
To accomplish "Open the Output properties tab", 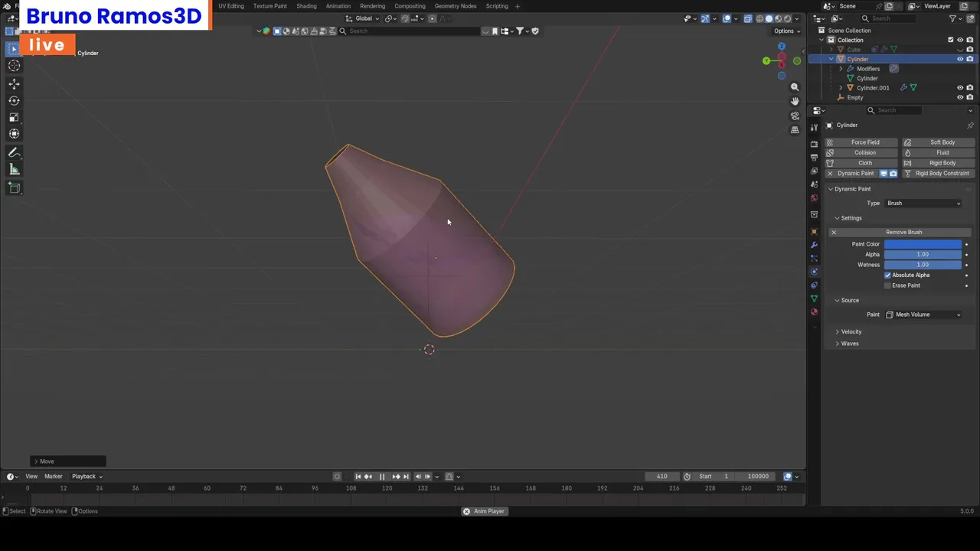I will click(814, 157).
